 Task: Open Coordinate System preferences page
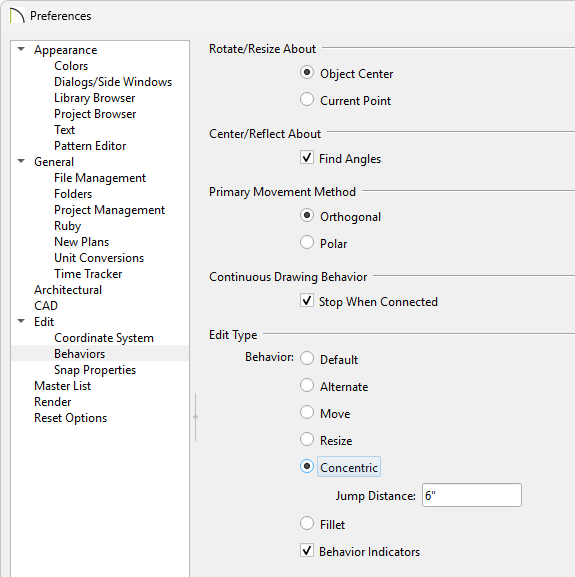click(104, 338)
